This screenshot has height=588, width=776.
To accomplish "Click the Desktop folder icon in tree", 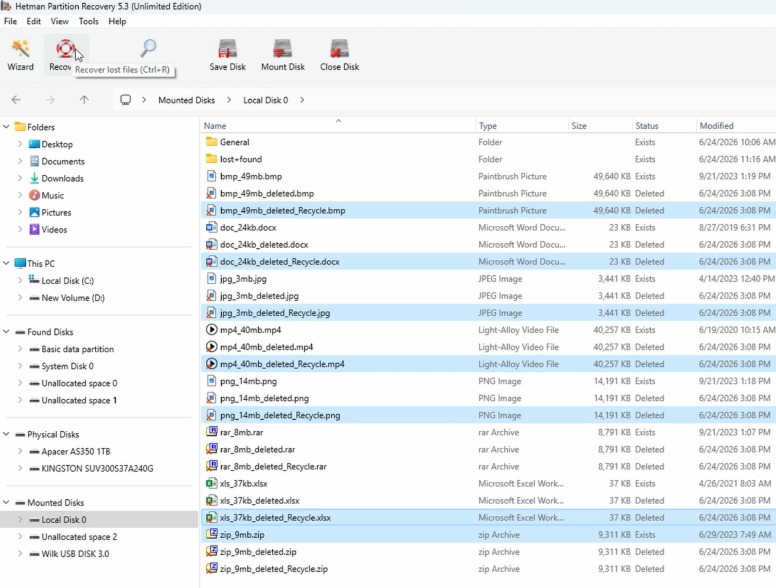I will click(34, 144).
